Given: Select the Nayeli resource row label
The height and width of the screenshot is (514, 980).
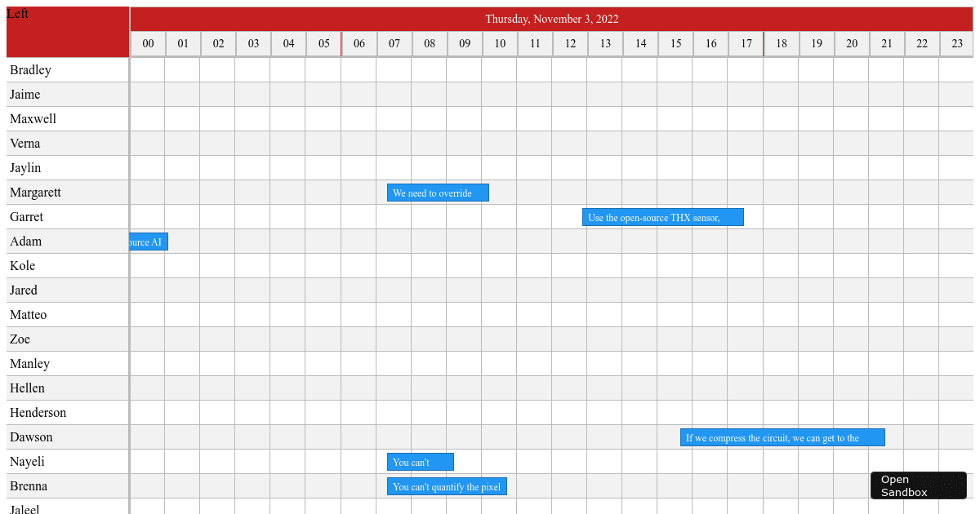Looking at the screenshot, I should (68, 462).
